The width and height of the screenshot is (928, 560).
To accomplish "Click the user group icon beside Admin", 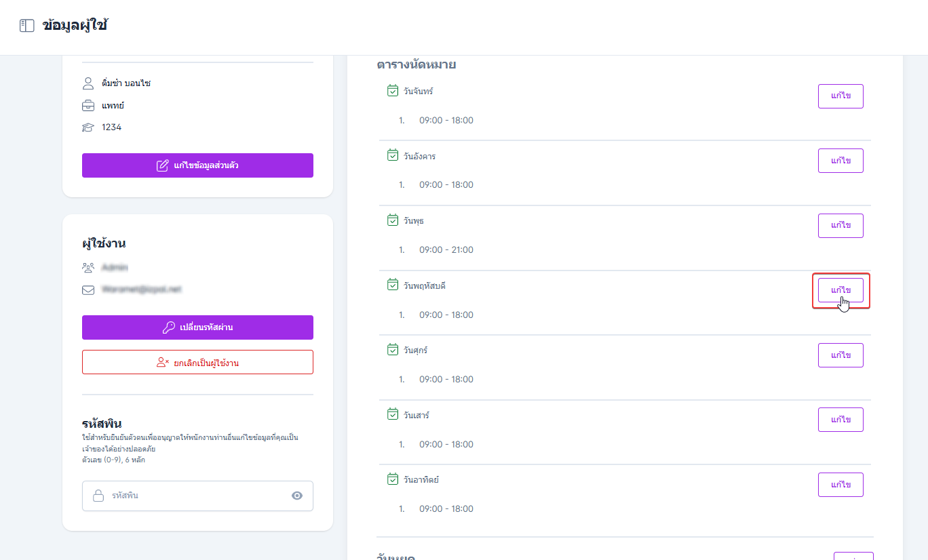I will (88, 268).
